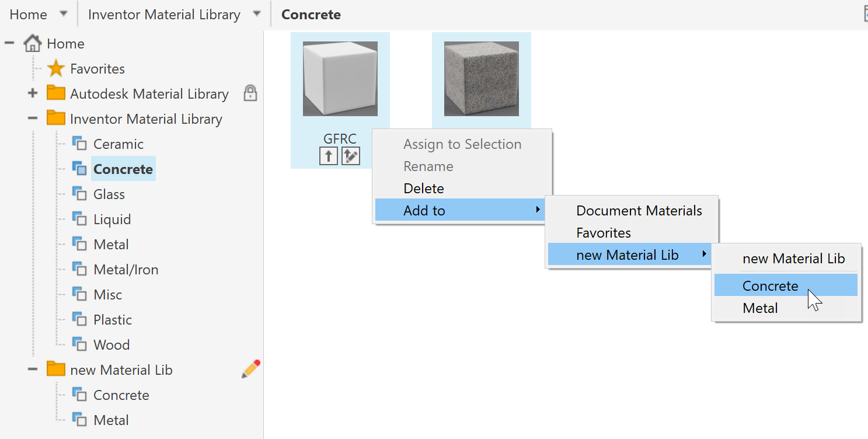
Task: Click the edit pencil icon beside new Material Lib
Action: coord(250,369)
